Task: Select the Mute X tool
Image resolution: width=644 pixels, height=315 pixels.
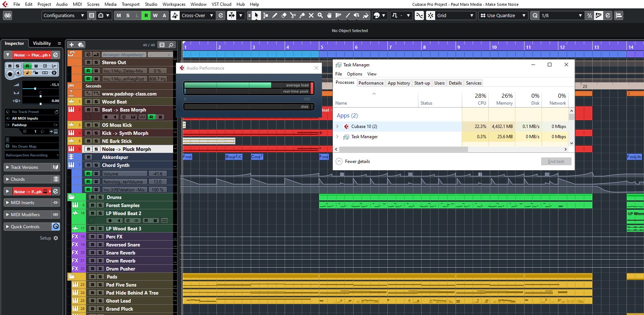Action: pos(311,15)
